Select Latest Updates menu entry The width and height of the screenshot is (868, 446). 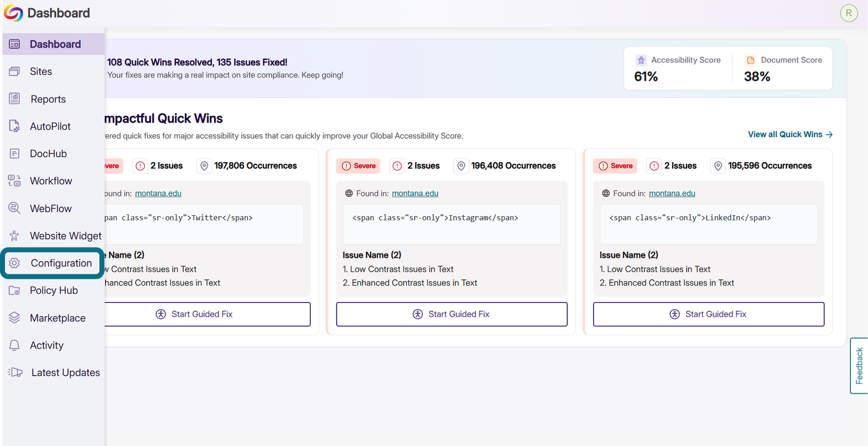54,372
